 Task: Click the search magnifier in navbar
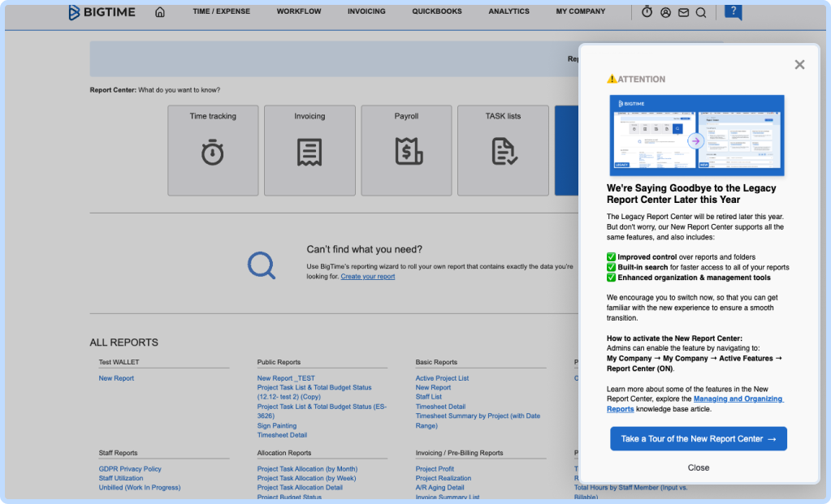pos(701,12)
